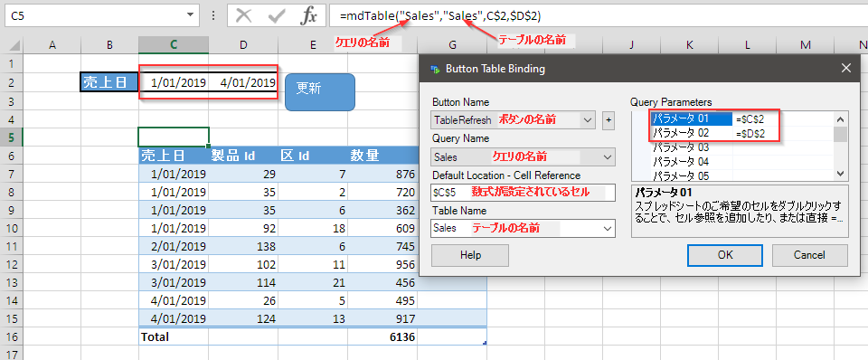
Task: Click the formula bar options dots
Action: (x=213, y=16)
